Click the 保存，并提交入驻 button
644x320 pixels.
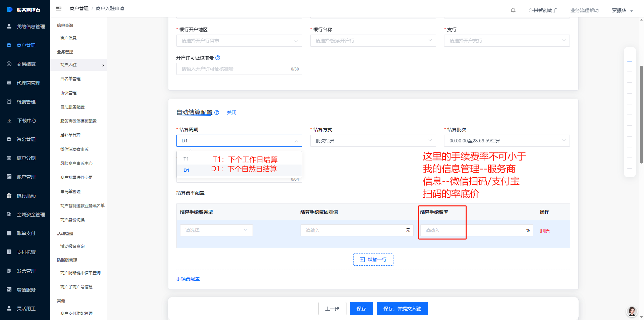point(402,309)
